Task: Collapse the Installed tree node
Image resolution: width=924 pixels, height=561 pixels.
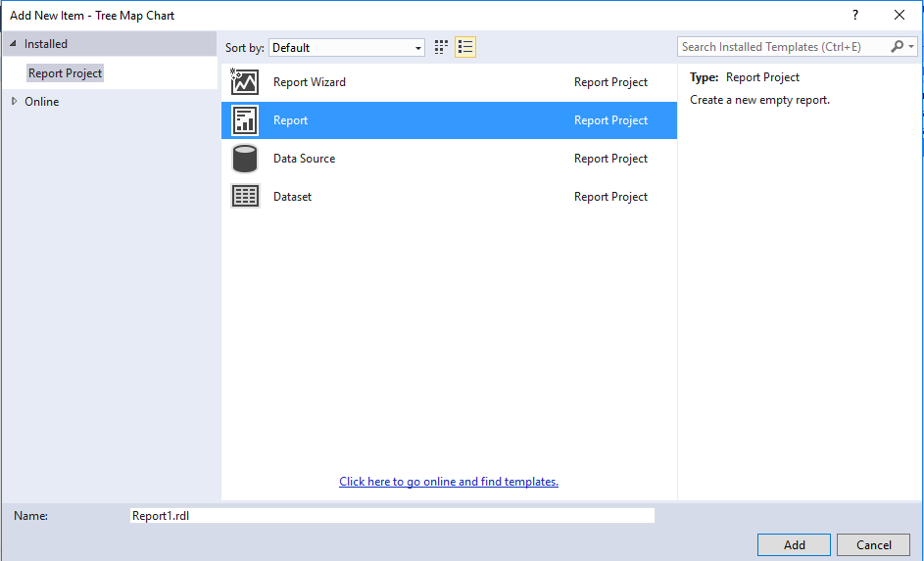Action: click(x=13, y=43)
